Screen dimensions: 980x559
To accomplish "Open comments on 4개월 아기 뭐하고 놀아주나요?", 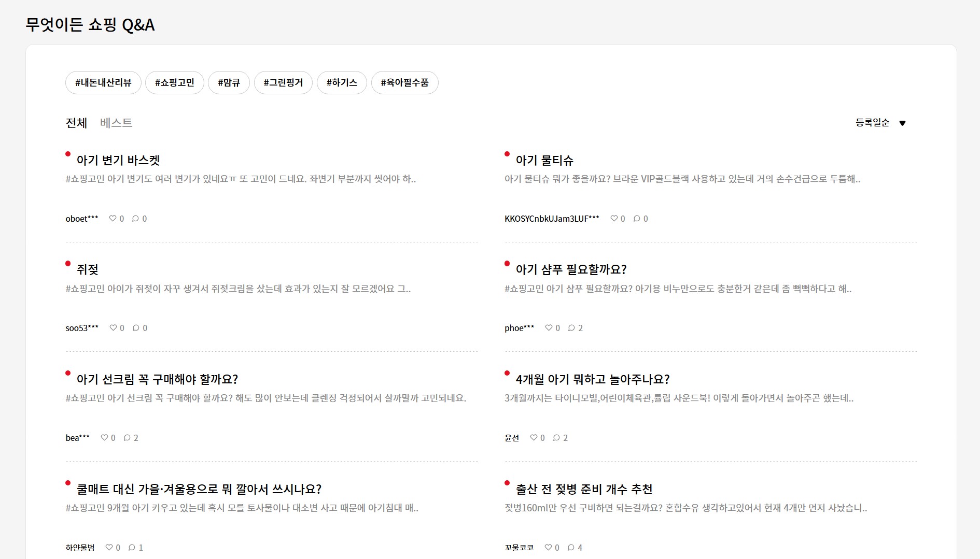I will [556, 437].
